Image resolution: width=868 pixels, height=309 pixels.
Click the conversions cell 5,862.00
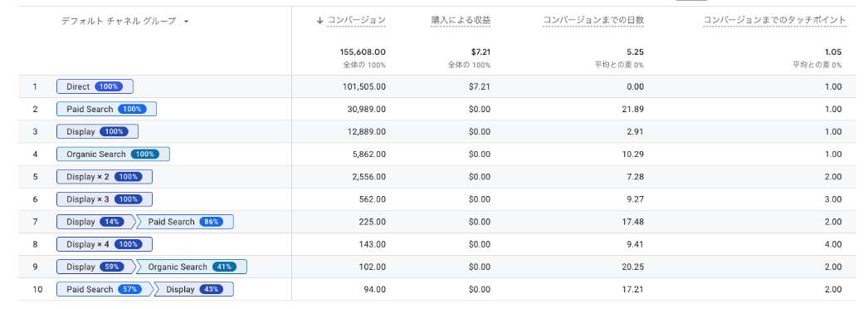tap(368, 154)
